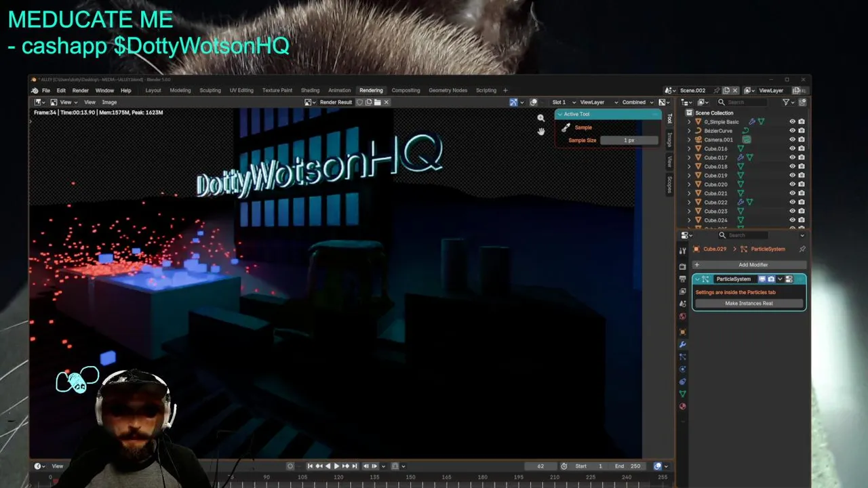The image size is (868, 488).
Task: Click the open image folder icon
Action: (x=378, y=102)
